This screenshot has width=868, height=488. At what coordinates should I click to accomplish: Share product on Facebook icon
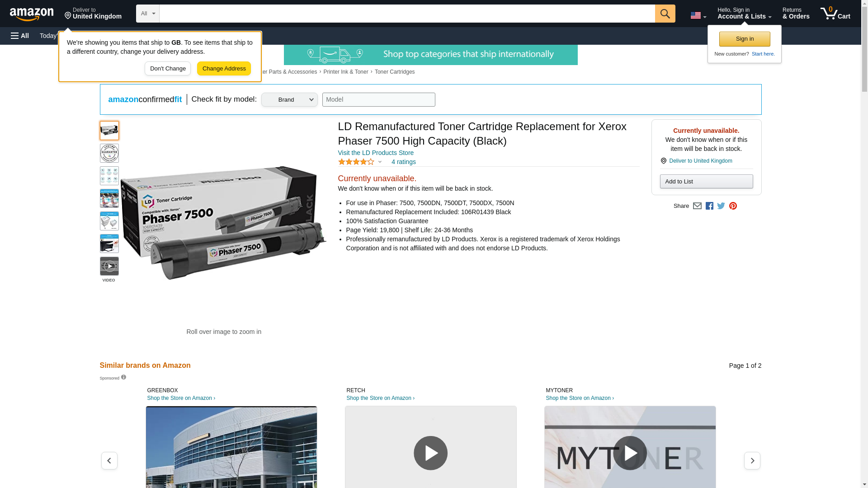[709, 206]
